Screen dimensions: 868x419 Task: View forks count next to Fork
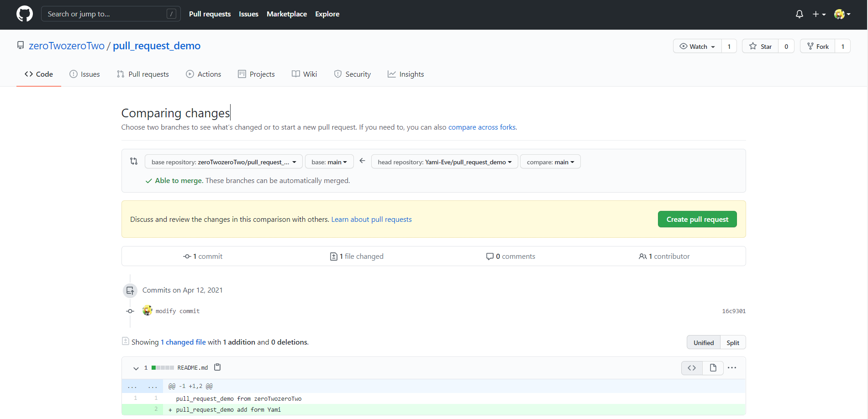(x=843, y=46)
